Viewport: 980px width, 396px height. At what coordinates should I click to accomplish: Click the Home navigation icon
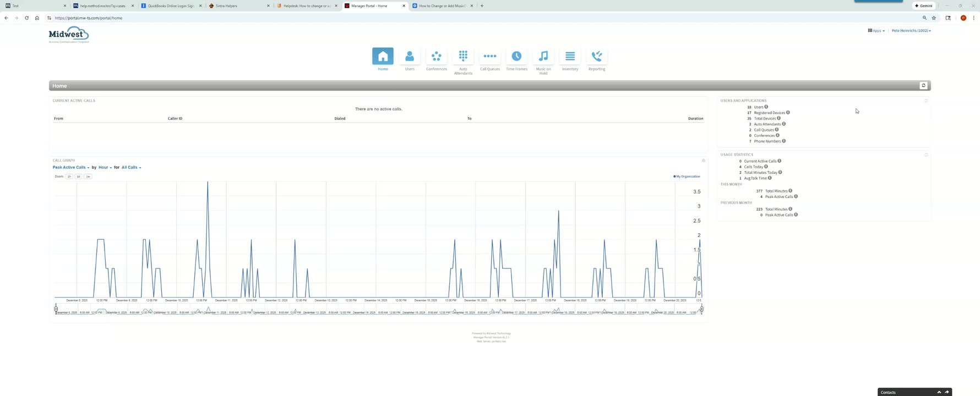pos(383,57)
